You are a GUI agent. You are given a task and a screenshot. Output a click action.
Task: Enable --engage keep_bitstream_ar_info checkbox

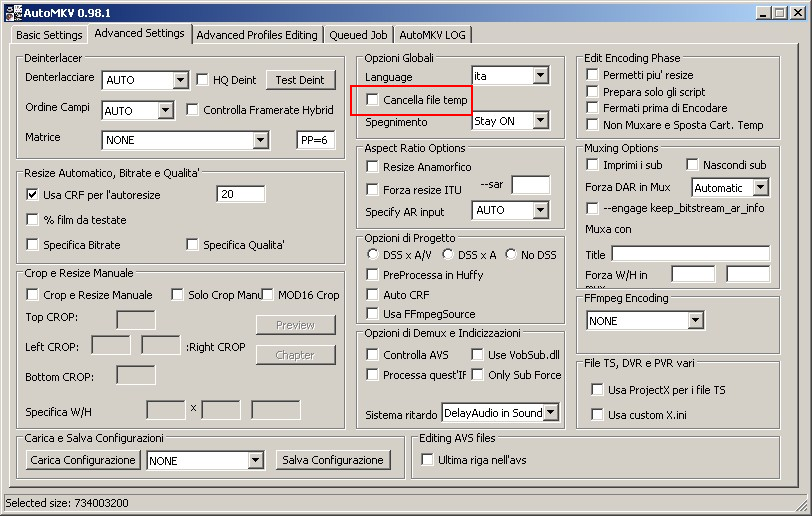click(x=592, y=208)
